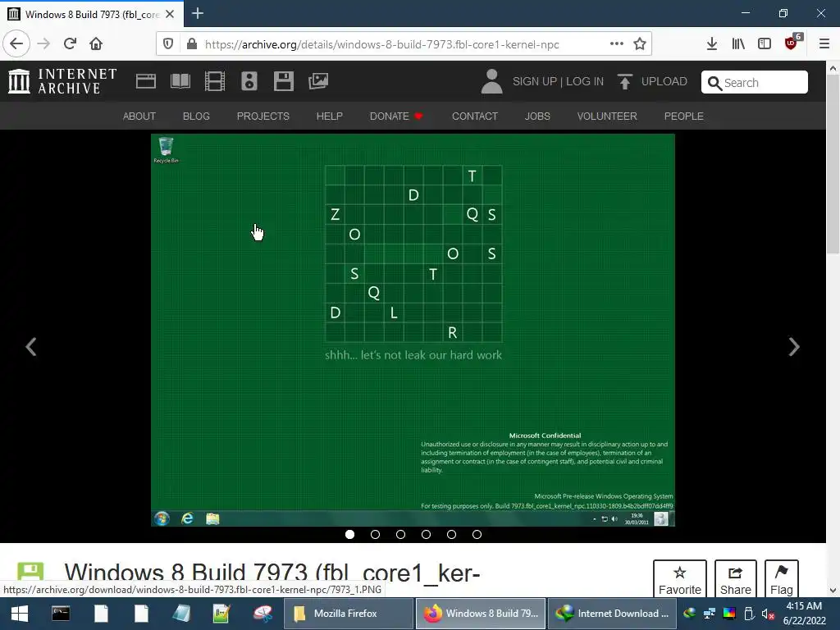Click the Favorite button
Viewport: 840px width, 630px height.
[680, 578]
